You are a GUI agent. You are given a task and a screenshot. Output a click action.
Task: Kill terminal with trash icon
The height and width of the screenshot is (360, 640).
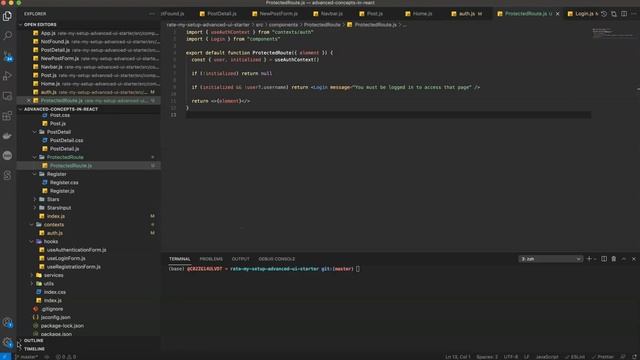613,259
